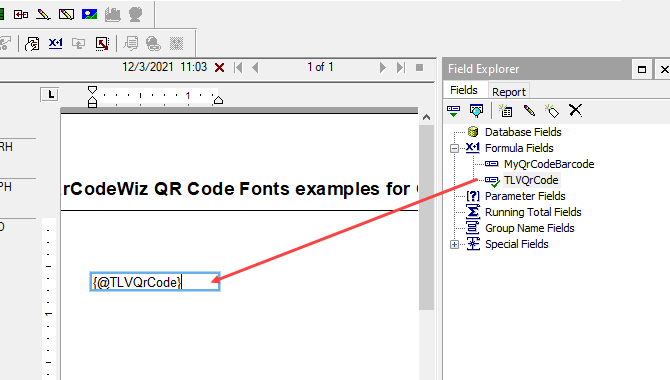Select the Special Fields node

(517, 244)
